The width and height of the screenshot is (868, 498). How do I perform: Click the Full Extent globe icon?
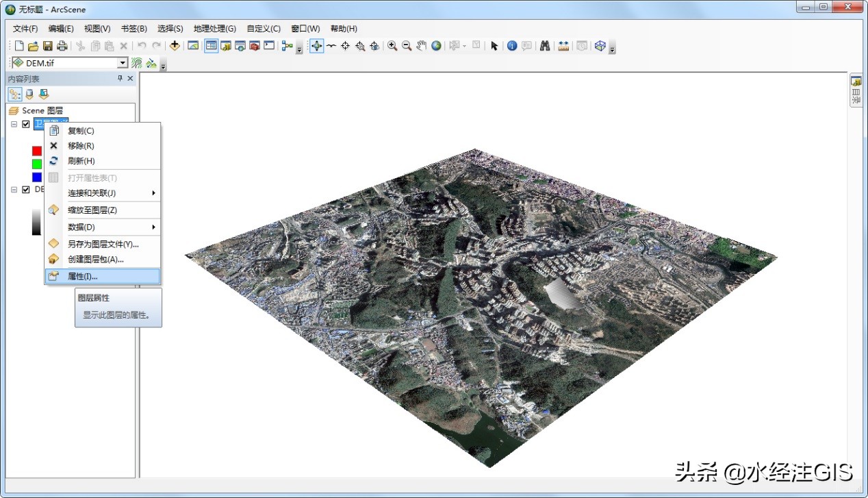tap(436, 46)
